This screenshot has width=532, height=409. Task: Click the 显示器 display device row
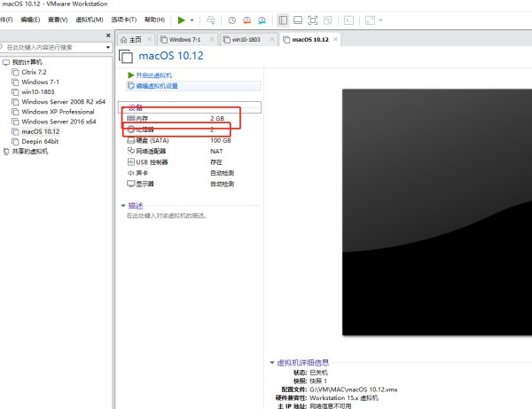click(x=192, y=184)
